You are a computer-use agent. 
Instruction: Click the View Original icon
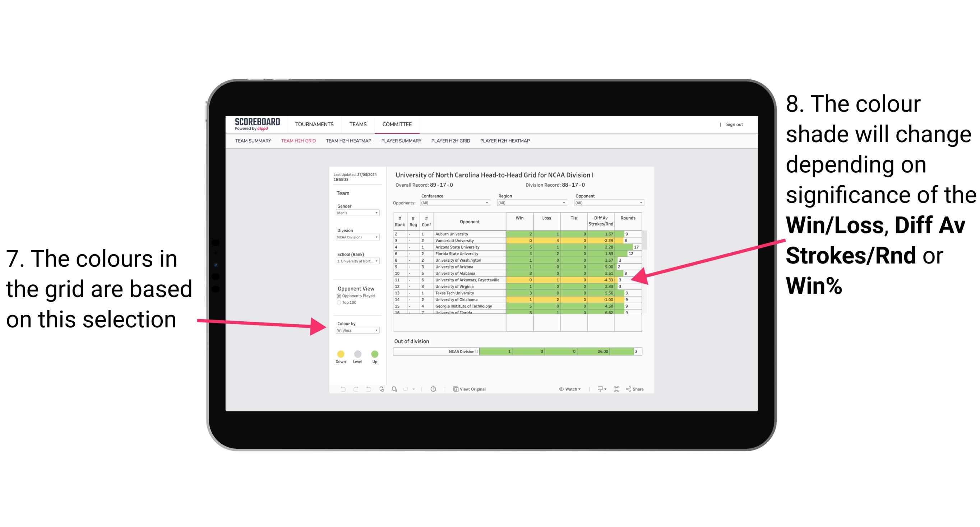pyautogui.click(x=455, y=389)
